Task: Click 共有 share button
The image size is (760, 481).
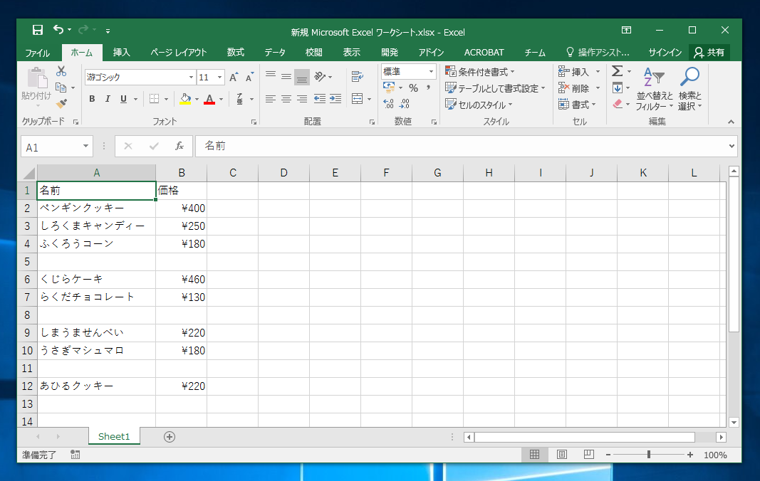Action: coord(709,52)
